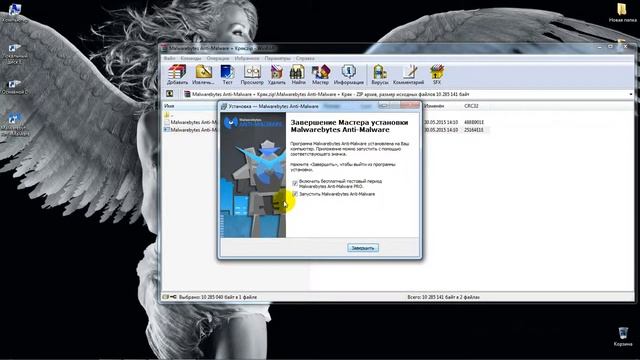Toggle the free trial Malwarebytes Anti-Malware PRO checkbox
The height and width of the screenshot is (360, 640).
[x=295, y=183]
